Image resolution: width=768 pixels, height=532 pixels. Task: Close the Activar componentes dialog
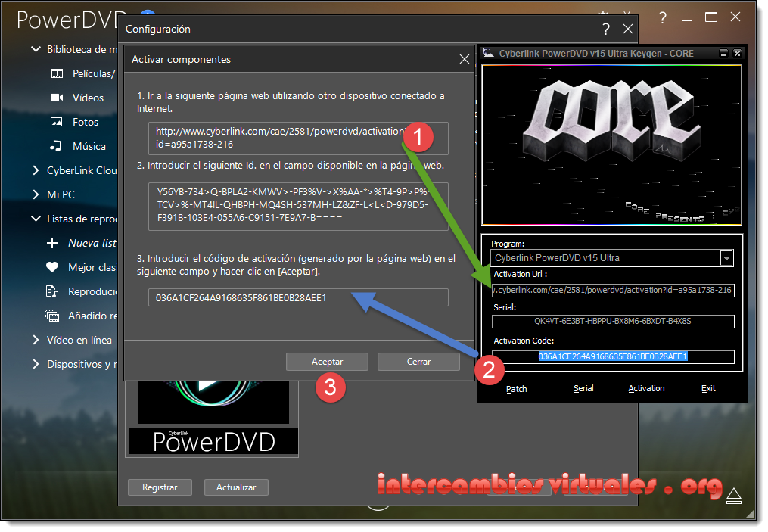(465, 59)
